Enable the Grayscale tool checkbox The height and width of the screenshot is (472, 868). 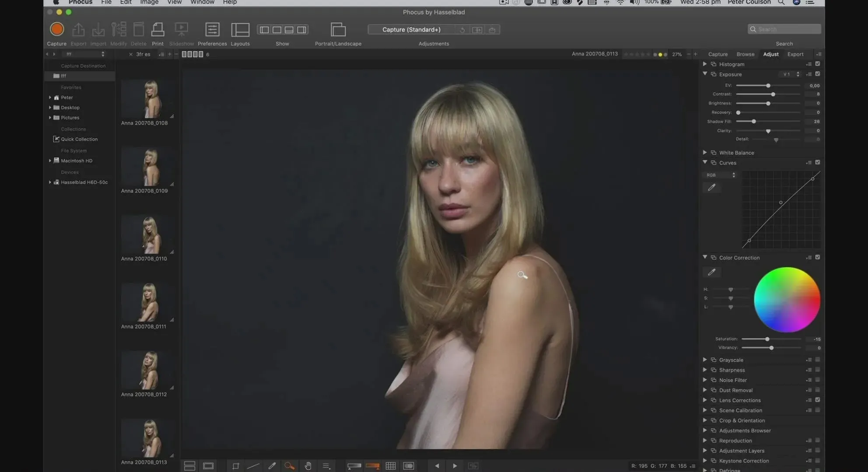click(817, 360)
